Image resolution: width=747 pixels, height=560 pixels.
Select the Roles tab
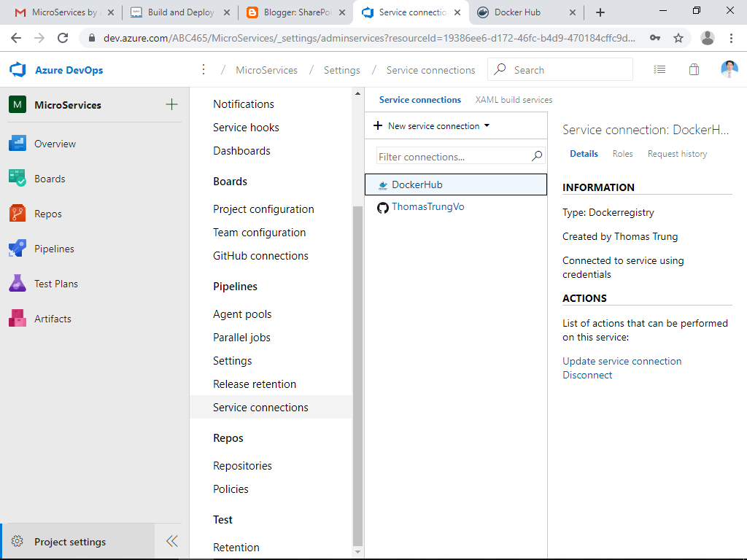(622, 153)
